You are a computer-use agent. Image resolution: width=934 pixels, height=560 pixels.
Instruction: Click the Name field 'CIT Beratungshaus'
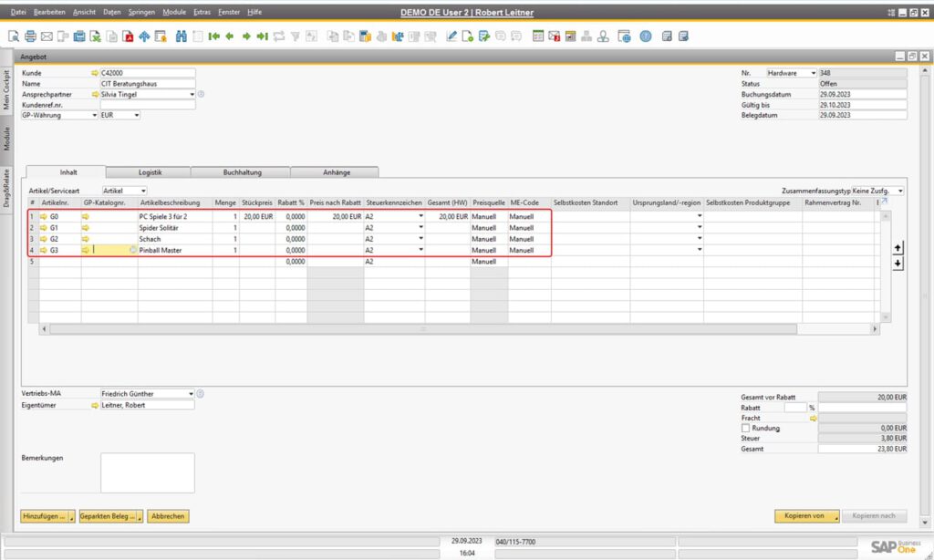pyautogui.click(x=147, y=84)
